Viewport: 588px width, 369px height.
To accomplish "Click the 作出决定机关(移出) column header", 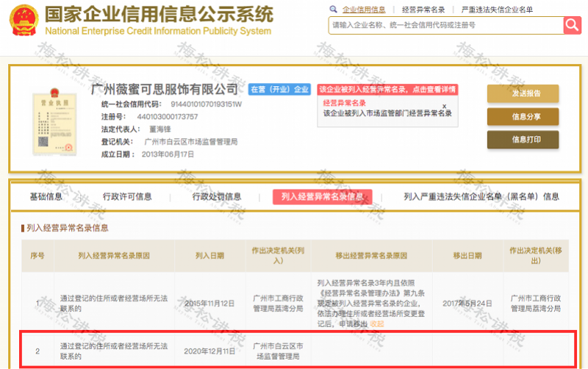I will (x=536, y=255).
